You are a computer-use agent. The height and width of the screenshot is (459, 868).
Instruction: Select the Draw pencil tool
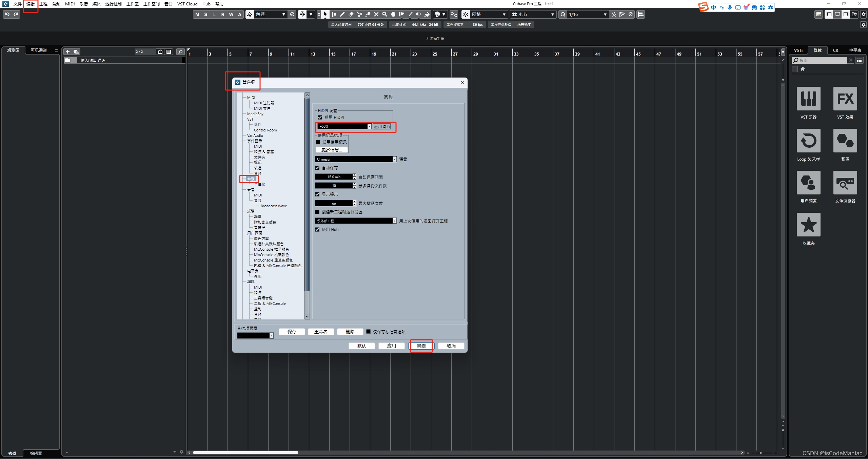pyautogui.click(x=342, y=14)
